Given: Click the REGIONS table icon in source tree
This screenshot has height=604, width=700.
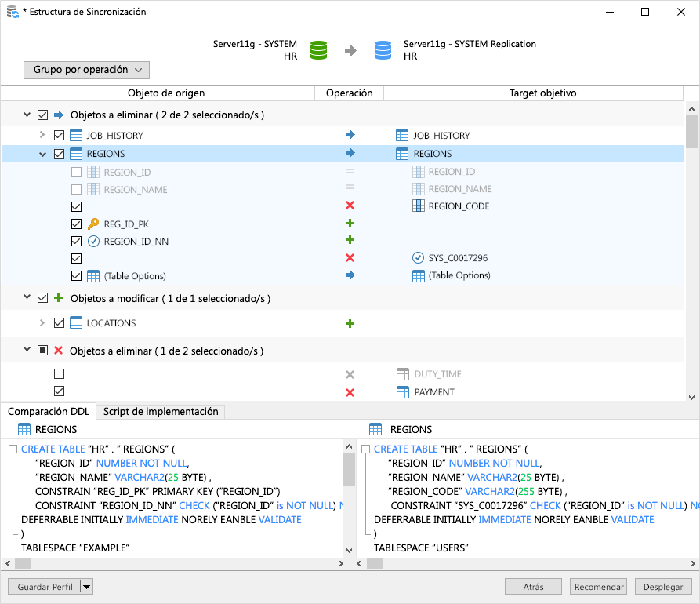Looking at the screenshot, I should 74,155.
